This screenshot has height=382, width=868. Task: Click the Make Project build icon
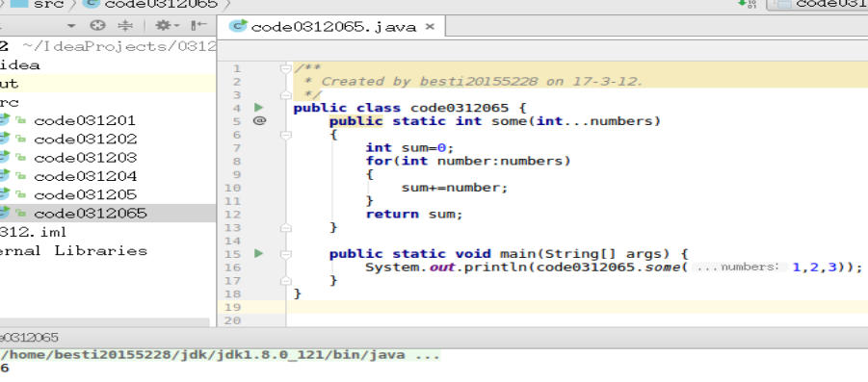point(748,4)
